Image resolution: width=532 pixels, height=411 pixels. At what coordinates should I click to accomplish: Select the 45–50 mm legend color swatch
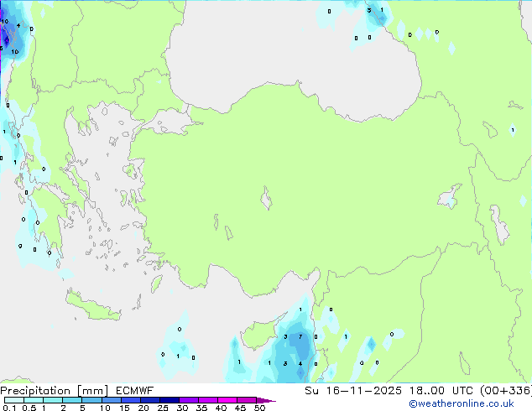(x=247, y=400)
